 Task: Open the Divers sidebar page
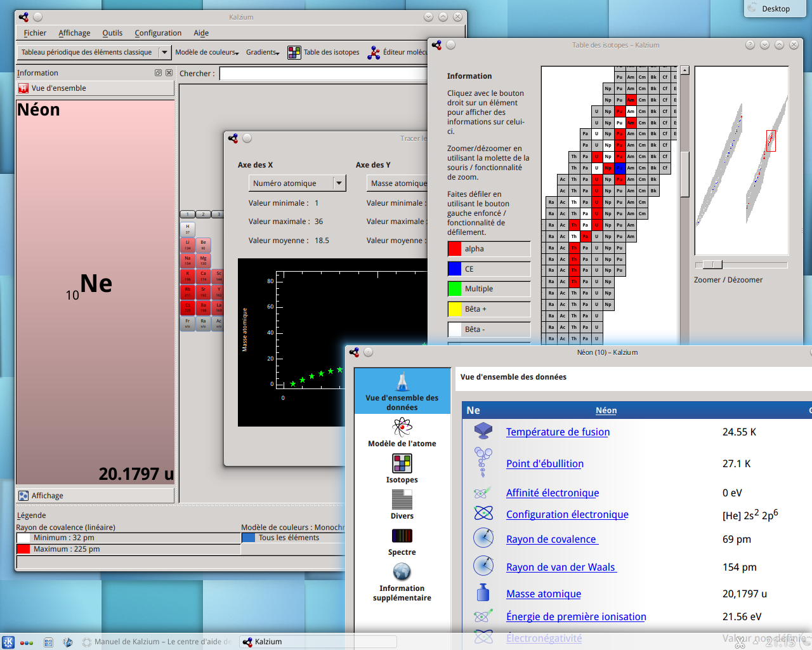[x=402, y=505]
